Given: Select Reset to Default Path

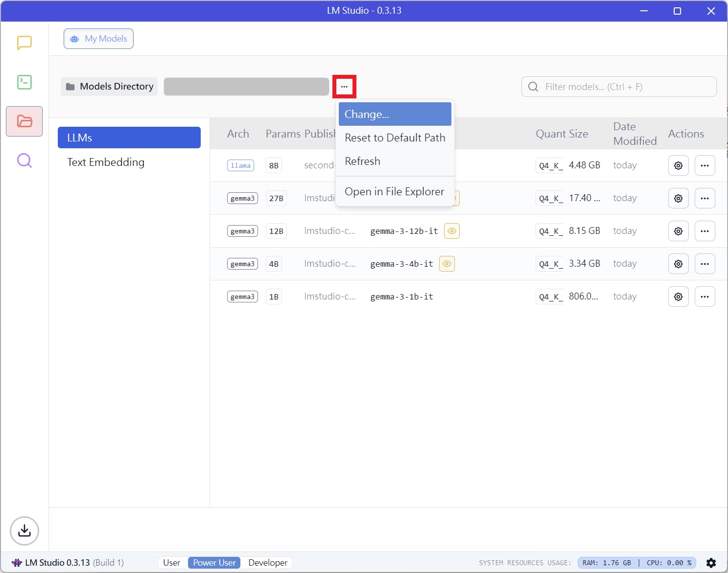Looking at the screenshot, I should [x=395, y=138].
